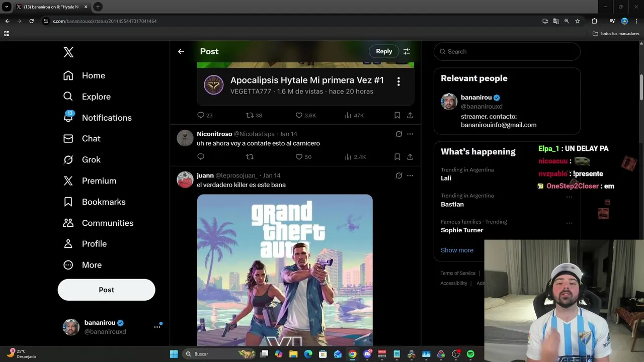Go to Explore
This screenshot has width=644, height=362.
pyautogui.click(x=87, y=97)
